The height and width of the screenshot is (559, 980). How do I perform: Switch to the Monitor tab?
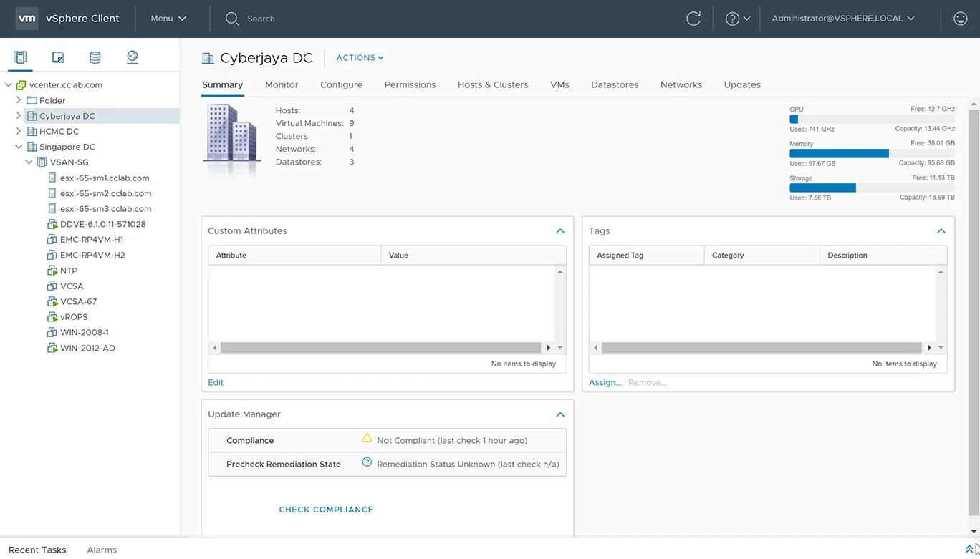tap(282, 84)
